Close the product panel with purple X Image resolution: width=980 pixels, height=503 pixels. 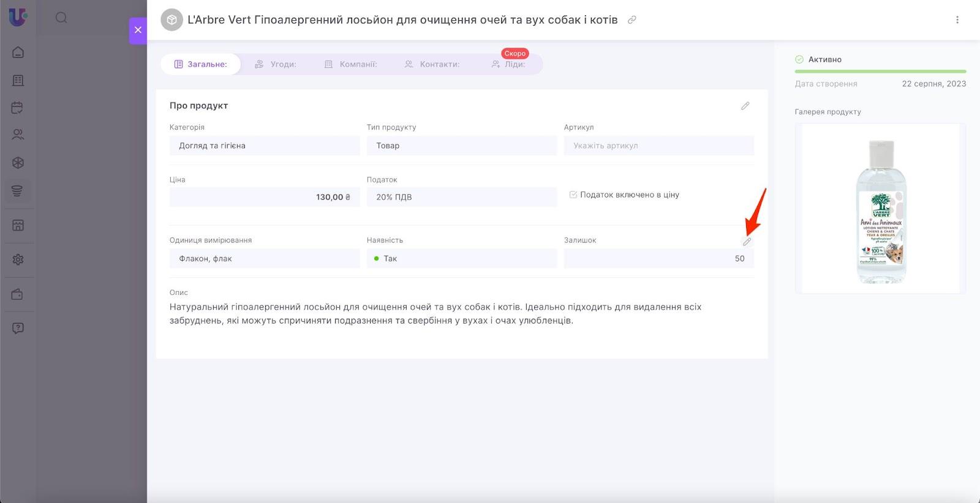click(138, 30)
